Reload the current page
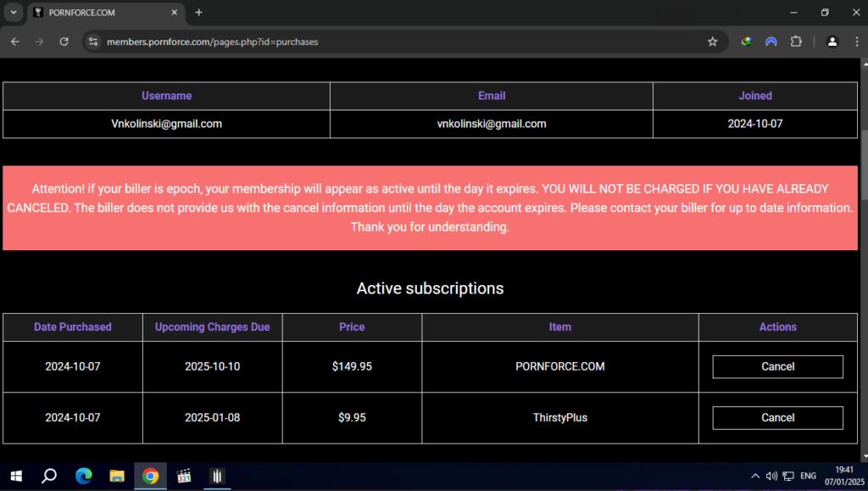 tap(64, 42)
